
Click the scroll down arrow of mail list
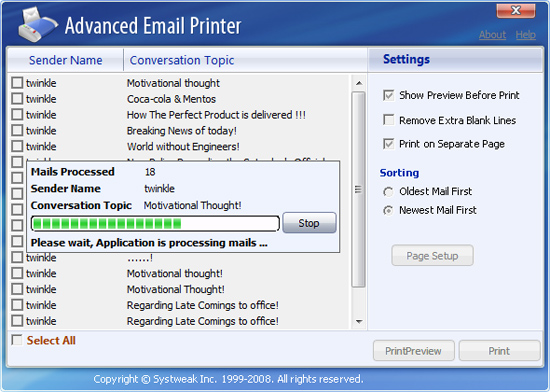(359, 322)
